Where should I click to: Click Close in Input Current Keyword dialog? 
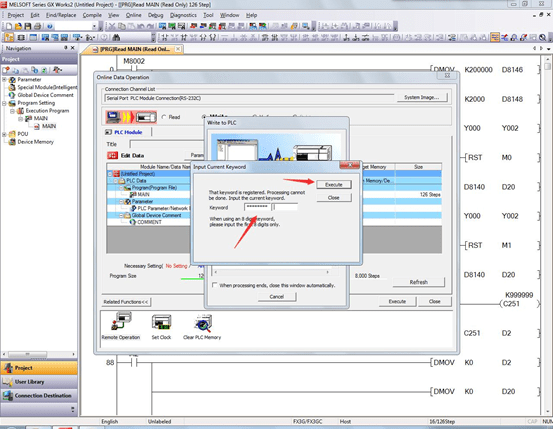(334, 198)
